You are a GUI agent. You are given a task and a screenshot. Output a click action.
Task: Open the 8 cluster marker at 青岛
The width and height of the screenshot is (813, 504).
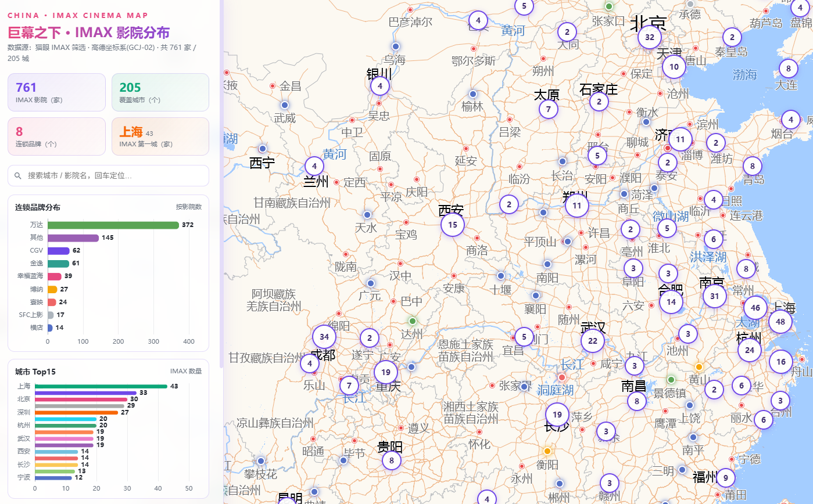click(x=752, y=166)
